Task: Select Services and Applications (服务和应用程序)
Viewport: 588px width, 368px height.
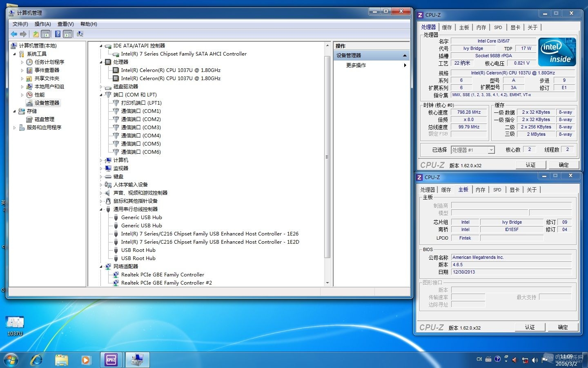Action: 44,128
